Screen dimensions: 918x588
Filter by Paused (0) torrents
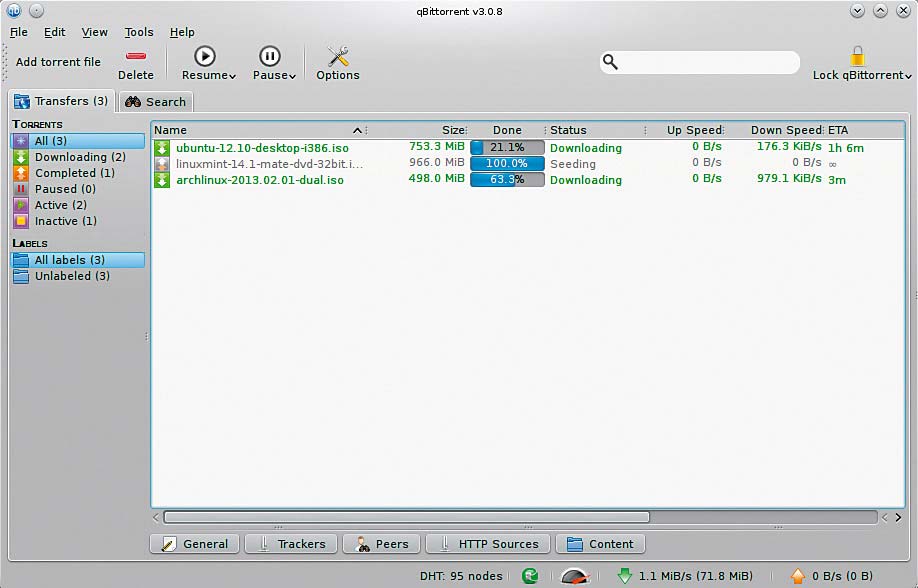(x=77, y=189)
